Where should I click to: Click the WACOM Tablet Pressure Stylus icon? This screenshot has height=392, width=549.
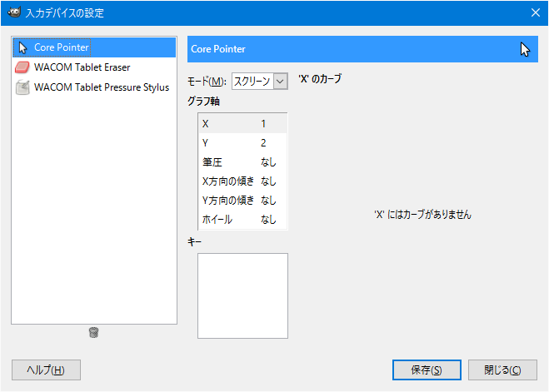click(x=22, y=87)
